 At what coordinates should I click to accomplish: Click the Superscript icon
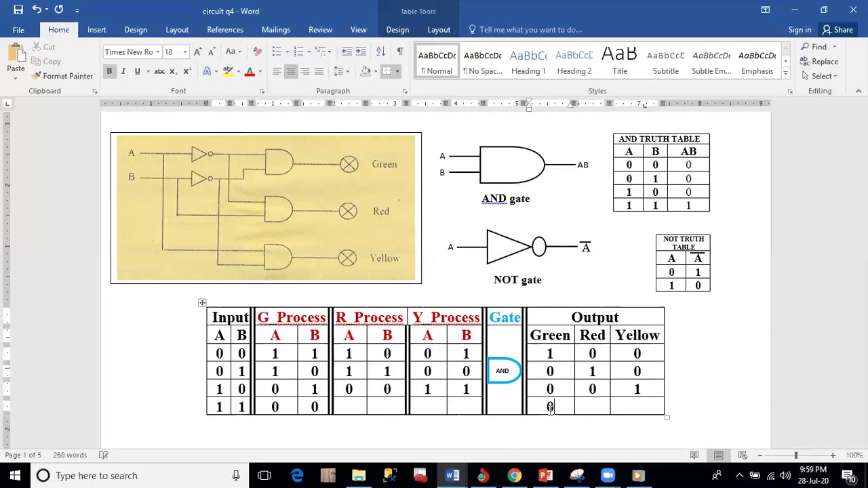coord(187,71)
